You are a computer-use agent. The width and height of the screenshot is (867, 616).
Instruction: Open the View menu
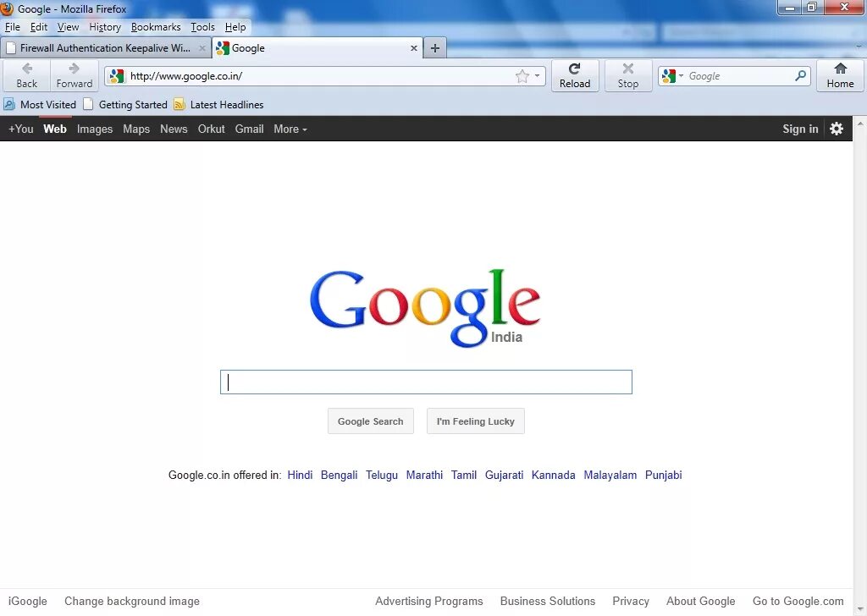pyautogui.click(x=68, y=27)
